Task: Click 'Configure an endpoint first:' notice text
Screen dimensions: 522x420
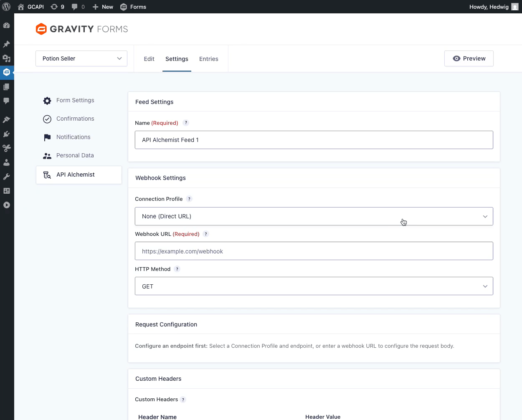Action: click(x=171, y=346)
